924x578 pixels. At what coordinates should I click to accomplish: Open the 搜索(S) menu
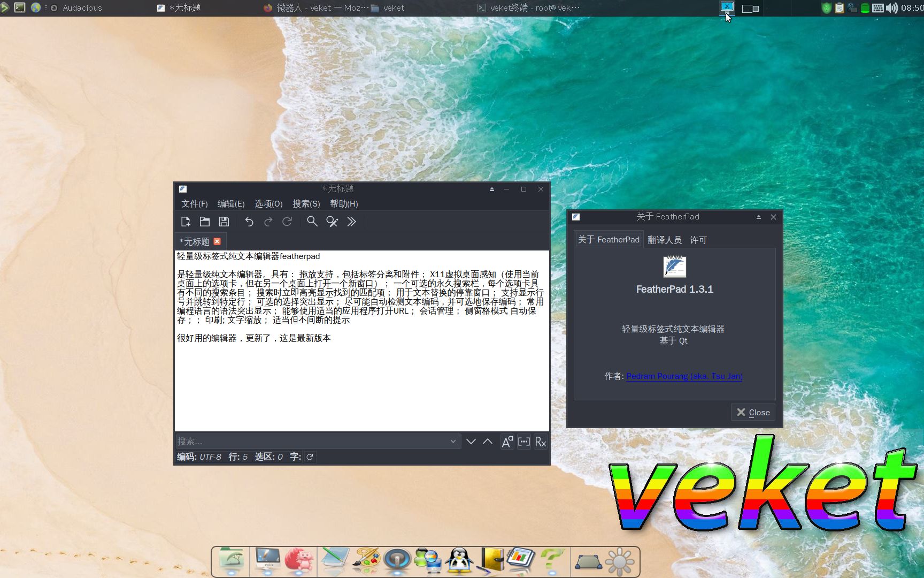(306, 204)
